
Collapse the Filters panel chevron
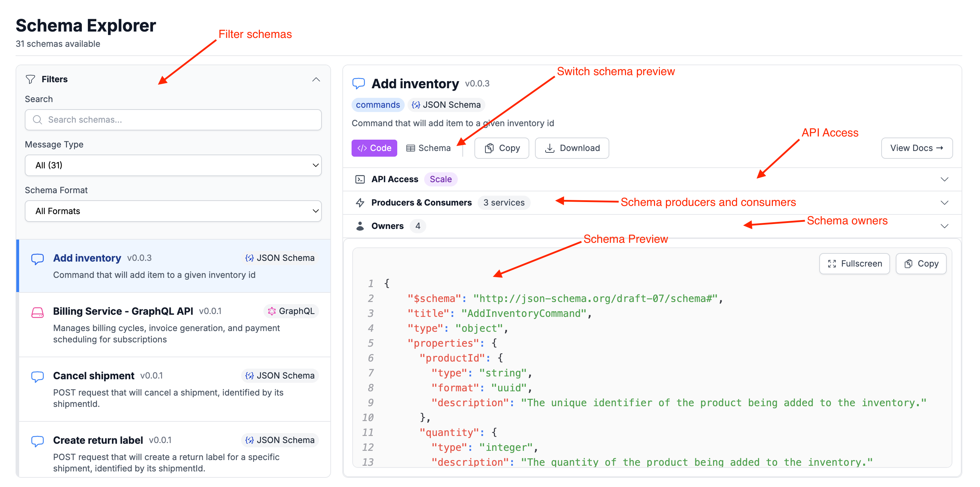(316, 79)
